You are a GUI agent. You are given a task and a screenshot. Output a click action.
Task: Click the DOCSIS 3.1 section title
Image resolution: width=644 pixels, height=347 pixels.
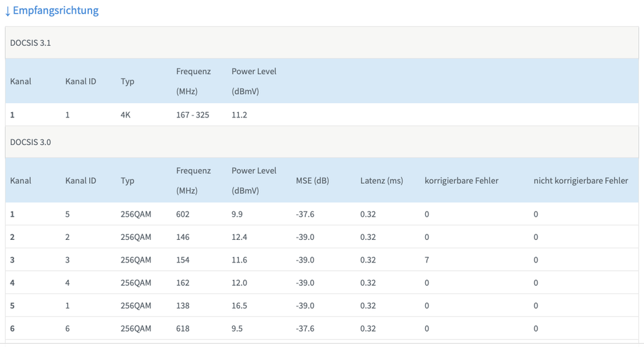(30, 43)
